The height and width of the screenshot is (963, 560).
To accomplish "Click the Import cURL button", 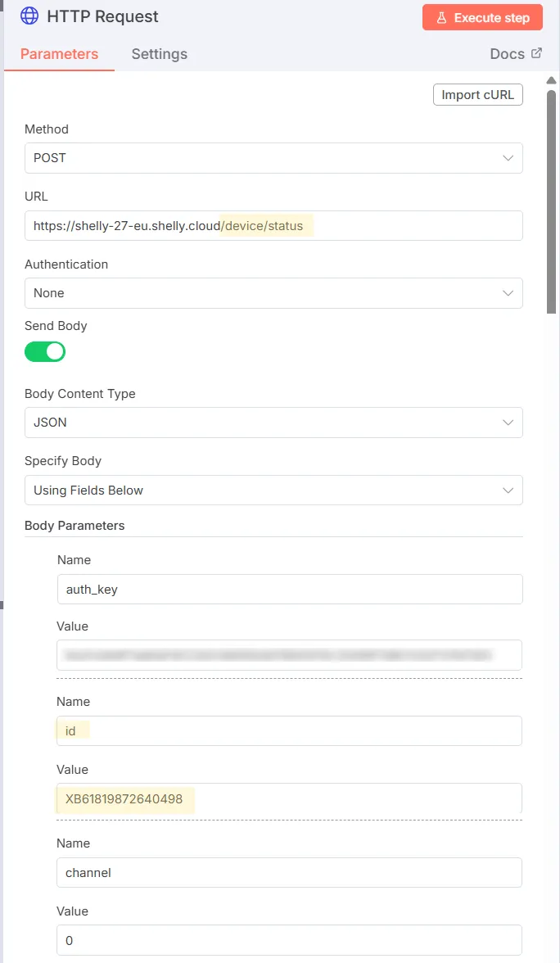I will (477, 94).
